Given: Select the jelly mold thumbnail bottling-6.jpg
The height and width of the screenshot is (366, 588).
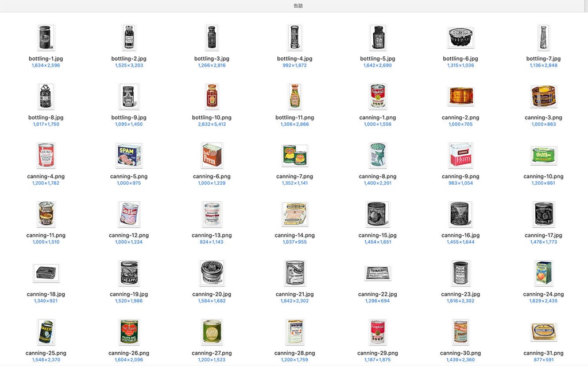Looking at the screenshot, I should (x=461, y=37).
